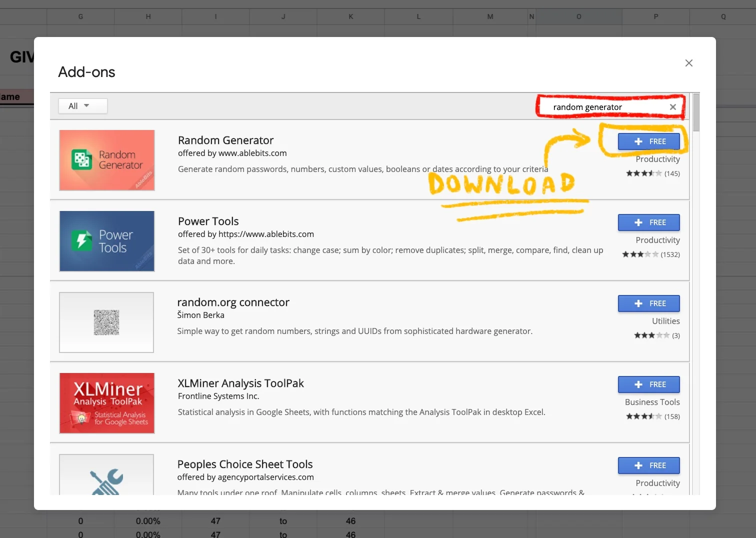Click the Frontline Systems Inc. text
The height and width of the screenshot is (538, 756).
click(x=218, y=396)
